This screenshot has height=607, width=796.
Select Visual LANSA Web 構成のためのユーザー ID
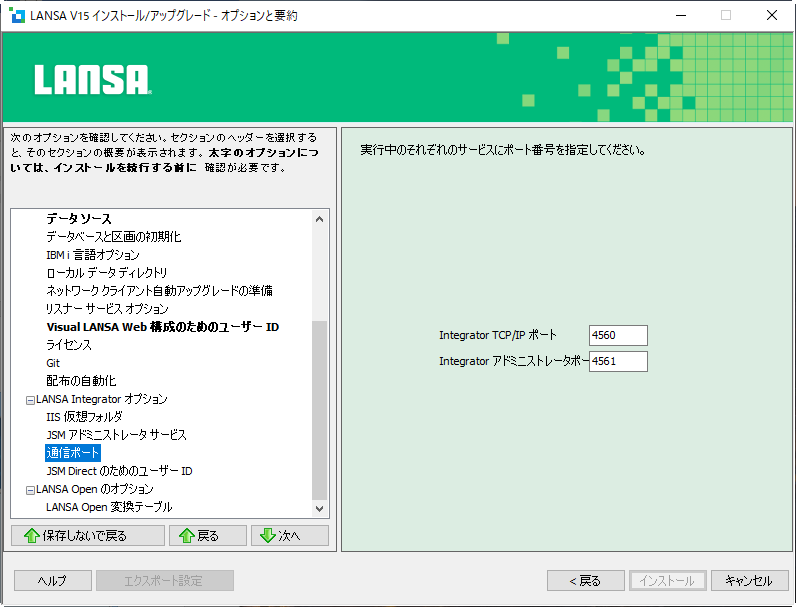point(163,327)
